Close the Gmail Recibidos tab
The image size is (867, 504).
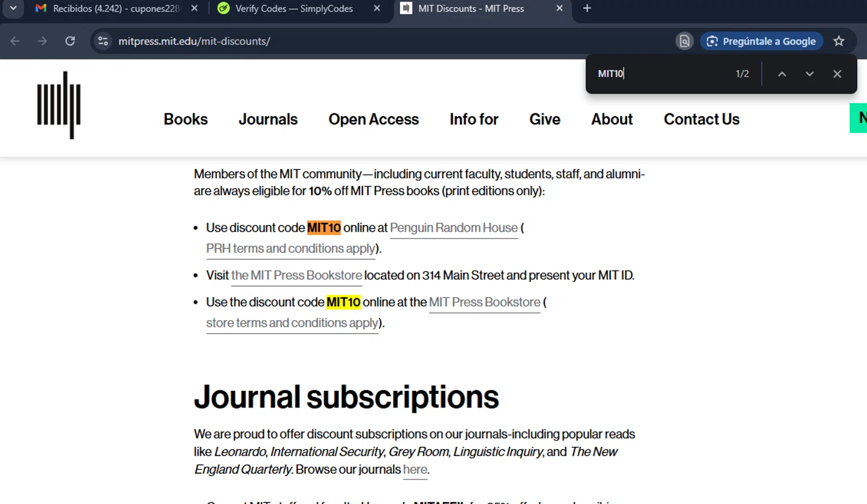[194, 9]
